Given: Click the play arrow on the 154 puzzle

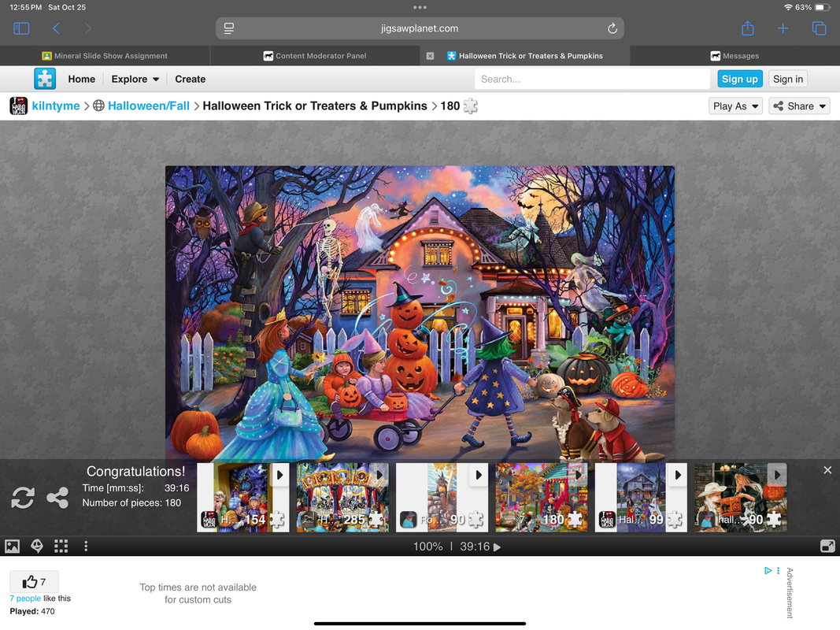Looking at the screenshot, I should click(279, 475).
